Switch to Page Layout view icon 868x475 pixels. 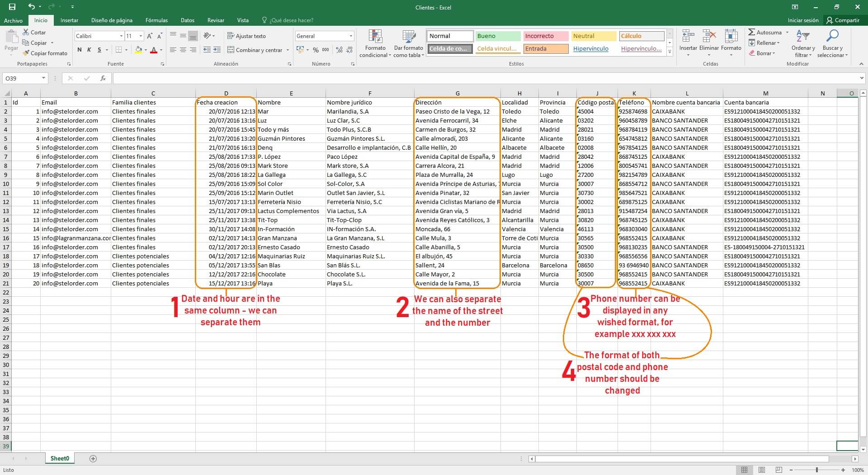[762, 470]
